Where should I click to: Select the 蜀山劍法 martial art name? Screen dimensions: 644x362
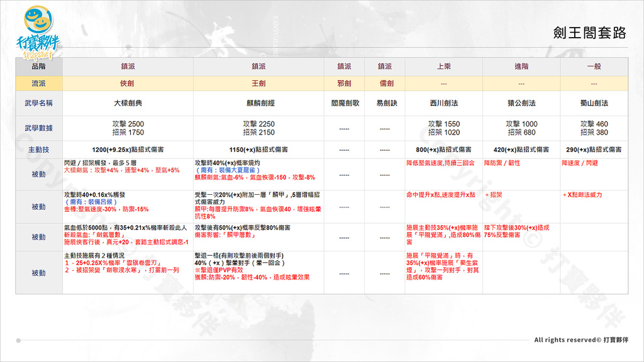pyautogui.click(x=594, y=103)
